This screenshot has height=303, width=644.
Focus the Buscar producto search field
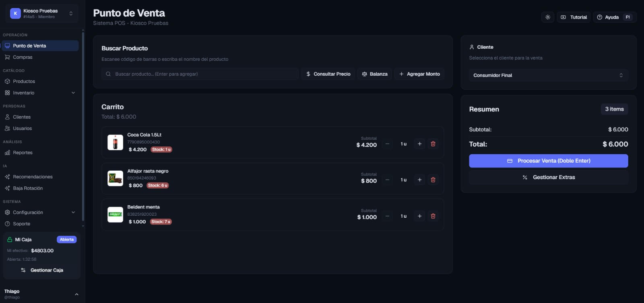[x=200, y=74]
